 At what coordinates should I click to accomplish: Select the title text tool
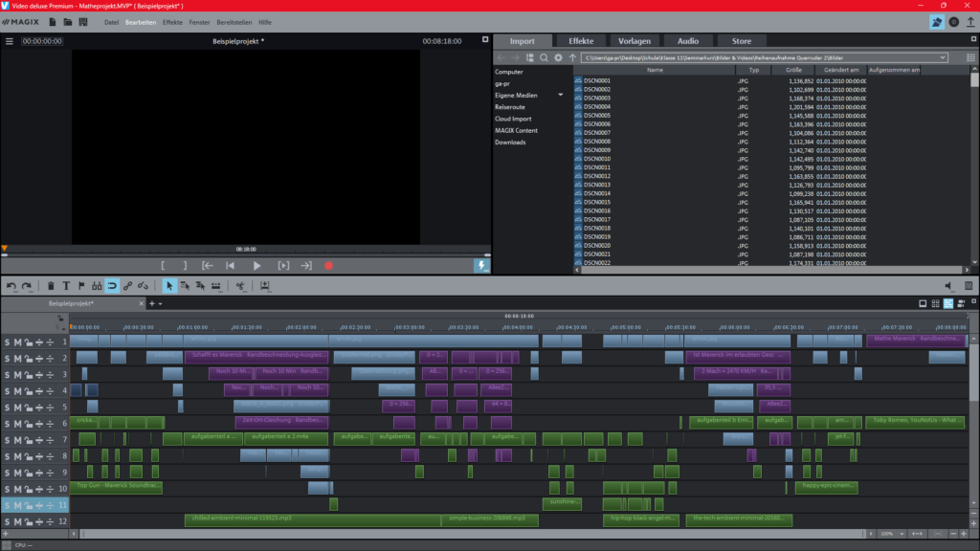66,285
